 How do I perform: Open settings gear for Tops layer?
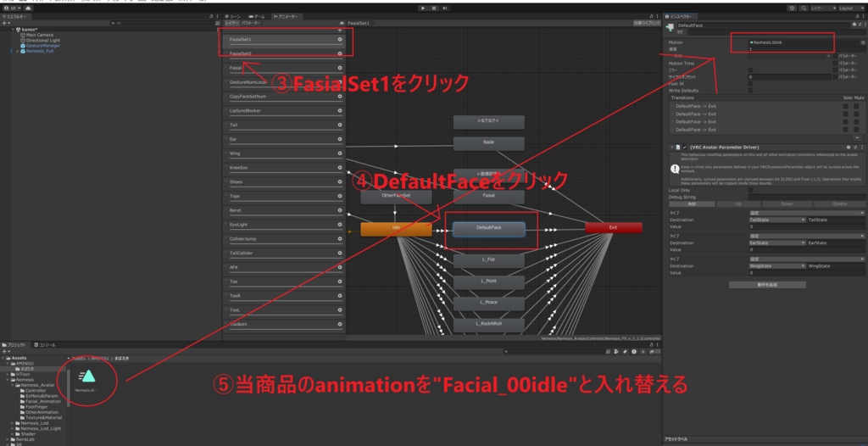pyautogui.click(x=339, y=196)
